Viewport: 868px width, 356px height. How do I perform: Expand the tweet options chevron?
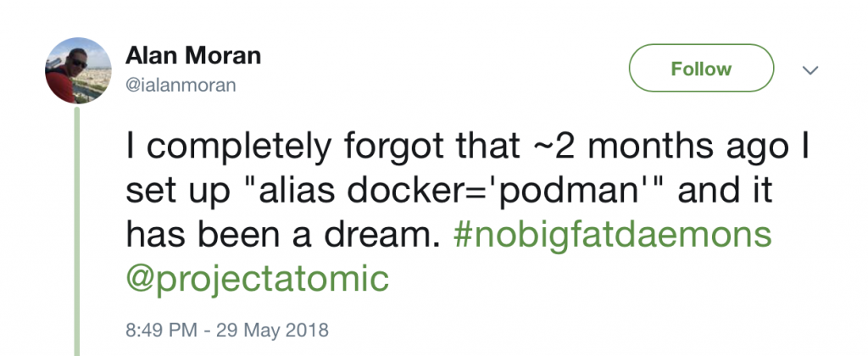point(810,70)
